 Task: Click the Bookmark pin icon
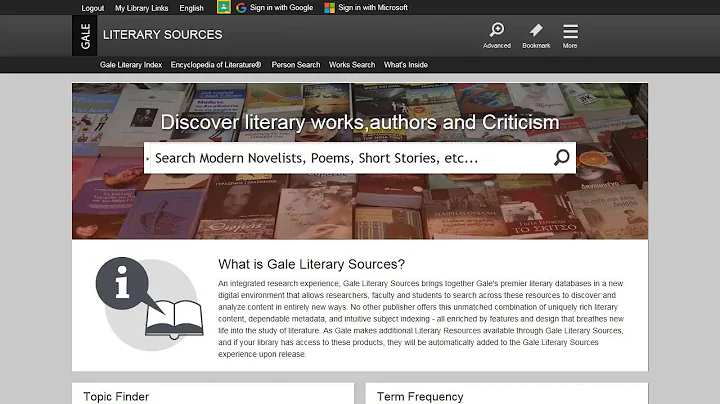[536, 30]
